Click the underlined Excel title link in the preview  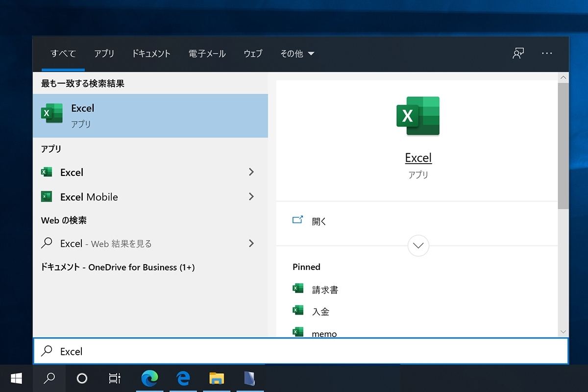tap(418, 158)
